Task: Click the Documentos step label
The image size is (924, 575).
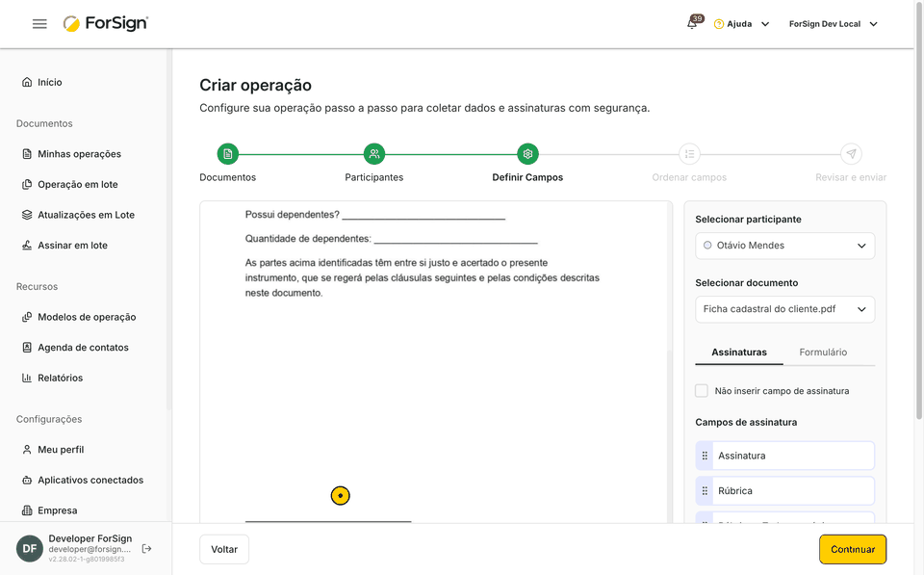Action: (x=227, y=177)
